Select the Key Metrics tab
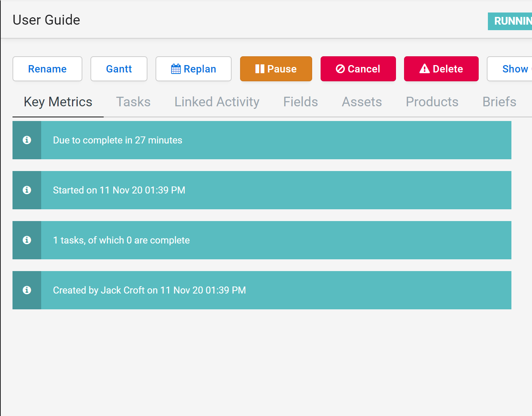Viewport: 532px width, 416px height. click(x=58, y=102)
